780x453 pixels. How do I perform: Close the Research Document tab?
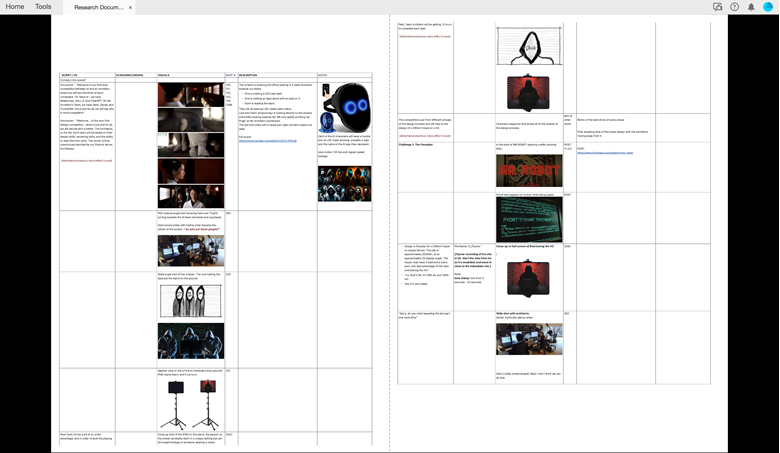coord(130,7)
